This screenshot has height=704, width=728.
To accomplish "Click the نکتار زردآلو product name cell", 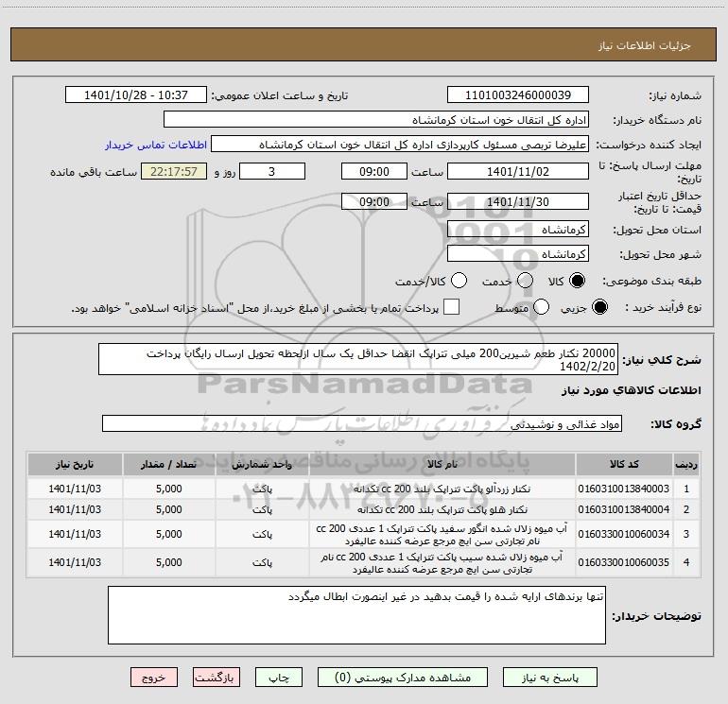I will pos(442,489).
